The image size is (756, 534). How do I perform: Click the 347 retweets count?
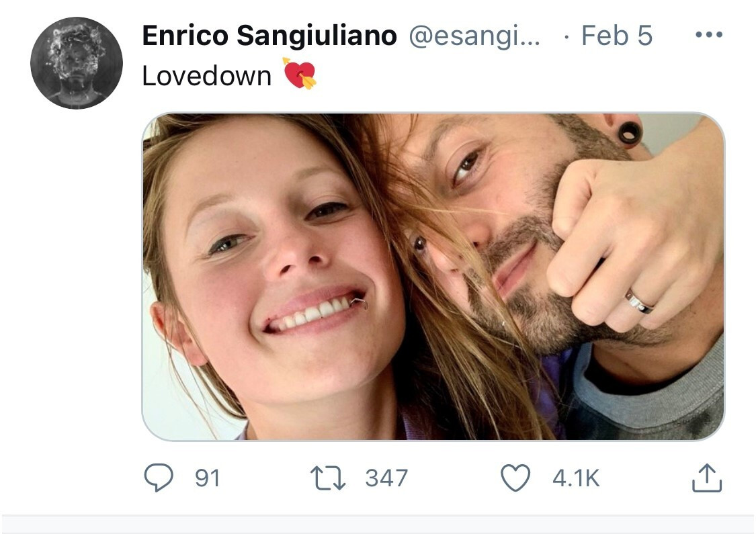(386, 478)
